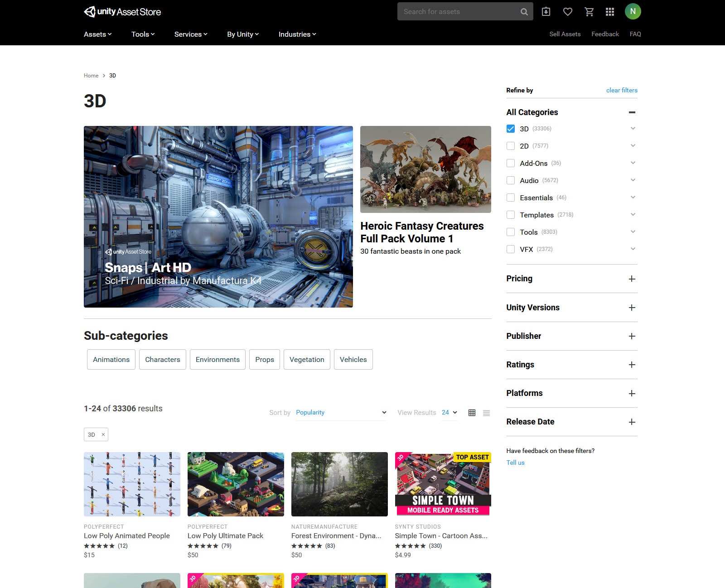
Task: Open the apps grid icon
Action: [x=610, y=12]
